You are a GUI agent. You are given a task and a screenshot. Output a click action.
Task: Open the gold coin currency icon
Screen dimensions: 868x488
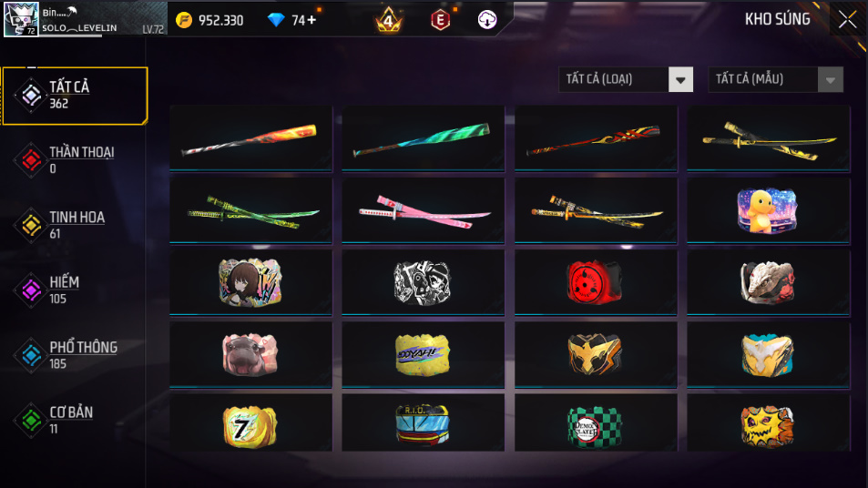coord(184,20)
